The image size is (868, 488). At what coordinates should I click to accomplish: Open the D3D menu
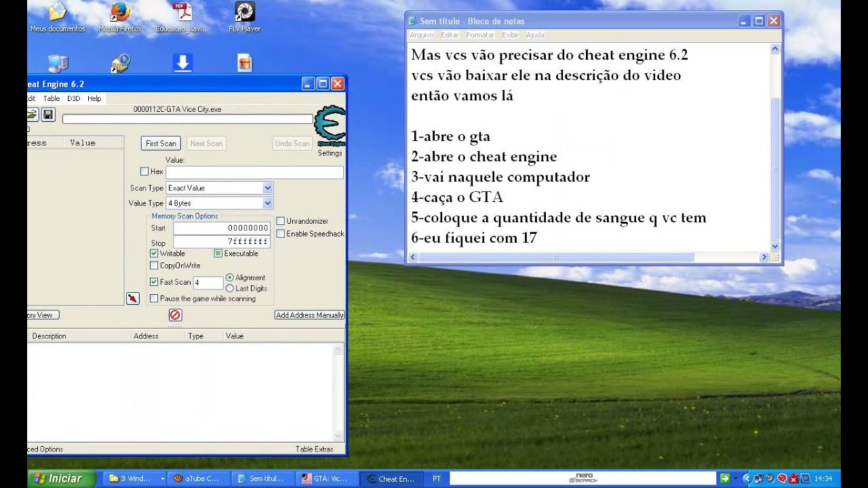click(73, 98)
